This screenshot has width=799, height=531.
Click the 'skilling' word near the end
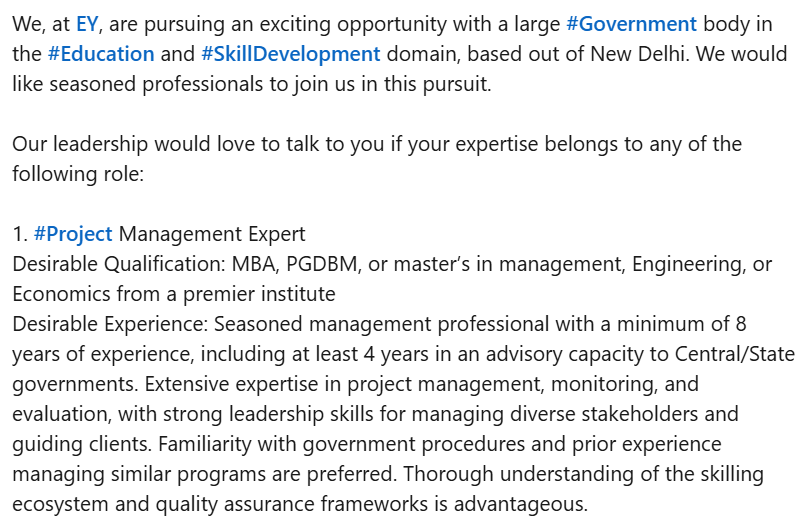pyautogui.click(x=732, y=474)
